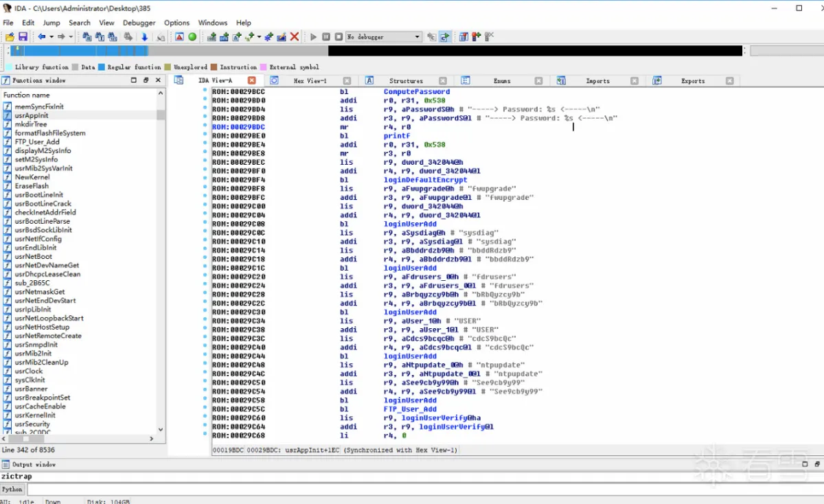Viewport: 824px width, 504px height.
Task: Click the green circle toolbar icon
Action: point(192,37)
